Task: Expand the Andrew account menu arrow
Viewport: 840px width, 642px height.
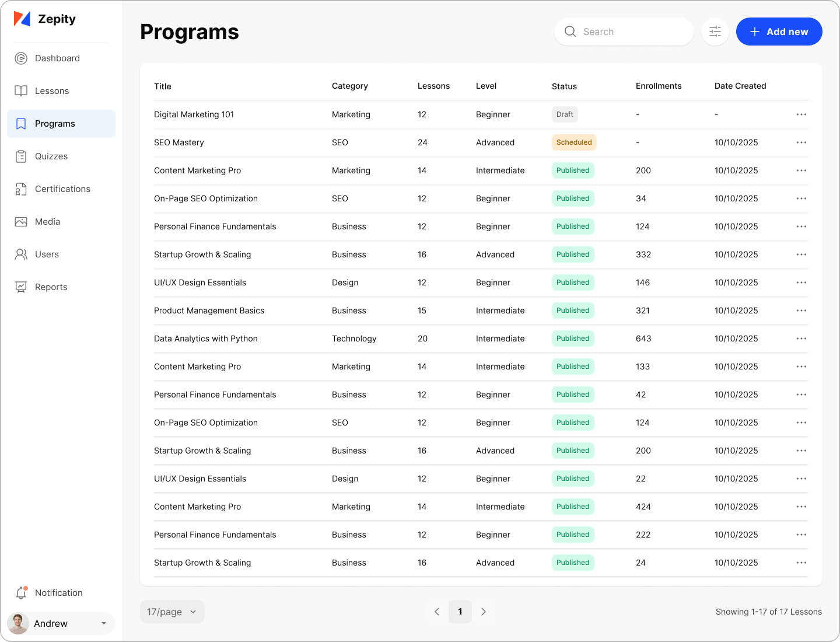Action: point(104,623)
